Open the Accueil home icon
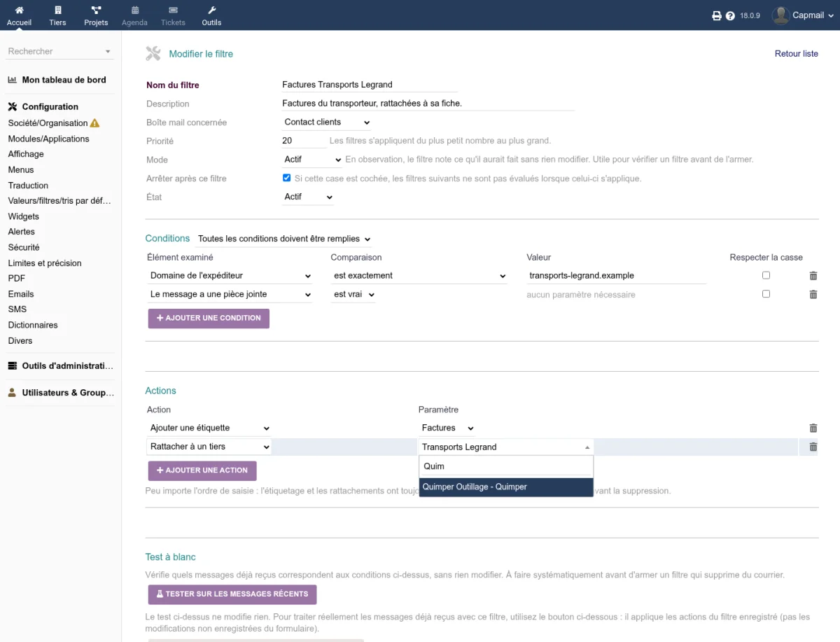The width and height of the screenshot is (840, 642). [19, 11]
